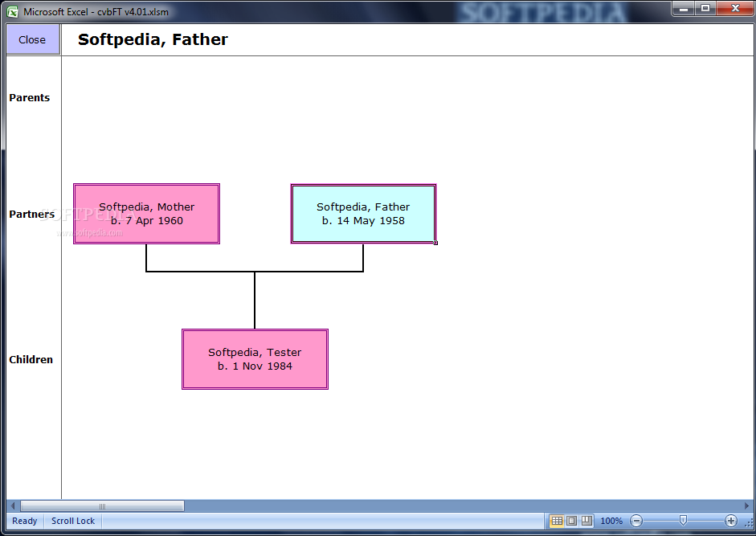Click the Children row label
This screenshot has height=536, width=756.
pyautogui.click(x=31, y=359)
